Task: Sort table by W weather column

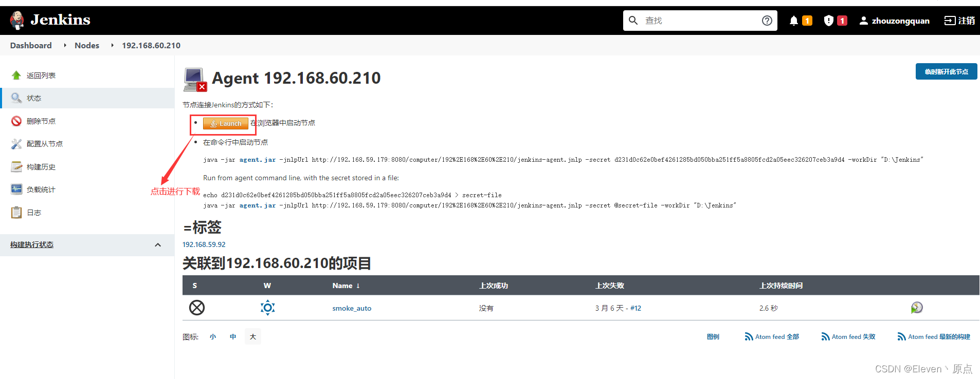Action: point(267,286)
